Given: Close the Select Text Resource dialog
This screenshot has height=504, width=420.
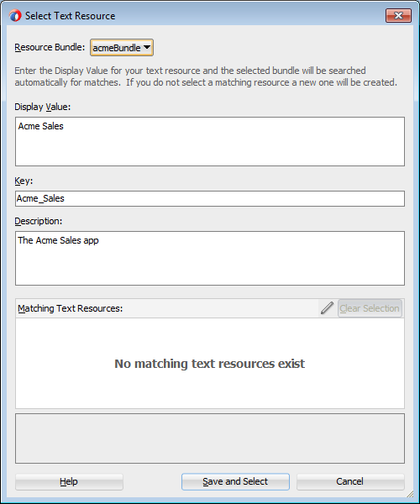Looking at the screenshot, I should [398, 15].
